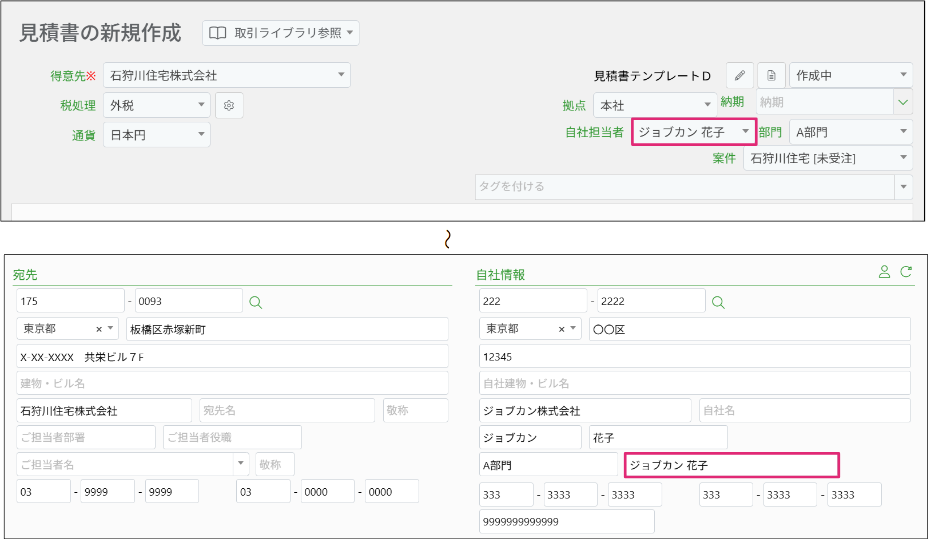Click 自社 address field 〇〇区
This screenshot has height=539, width=928.
750,329
